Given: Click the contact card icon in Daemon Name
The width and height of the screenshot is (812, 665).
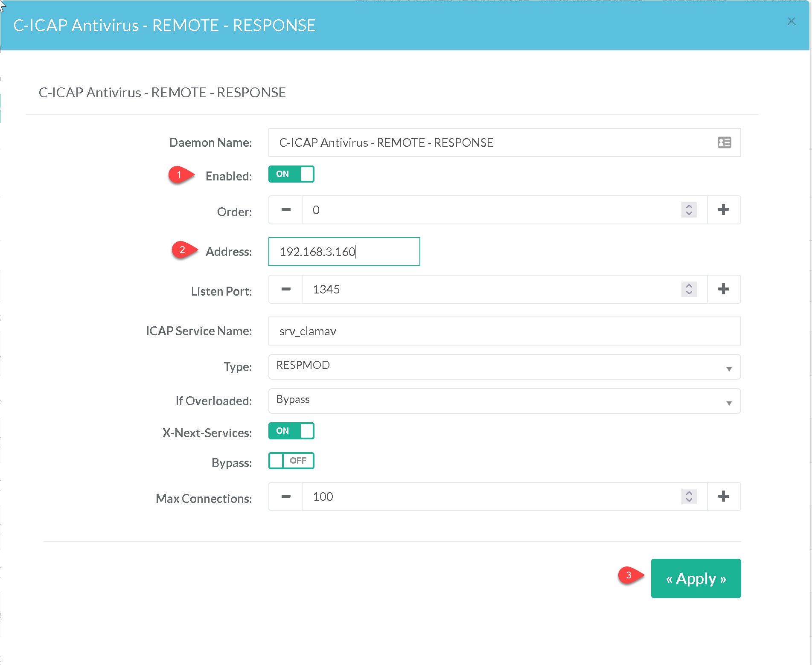Looking at the screenshot, I should point(724,142).
